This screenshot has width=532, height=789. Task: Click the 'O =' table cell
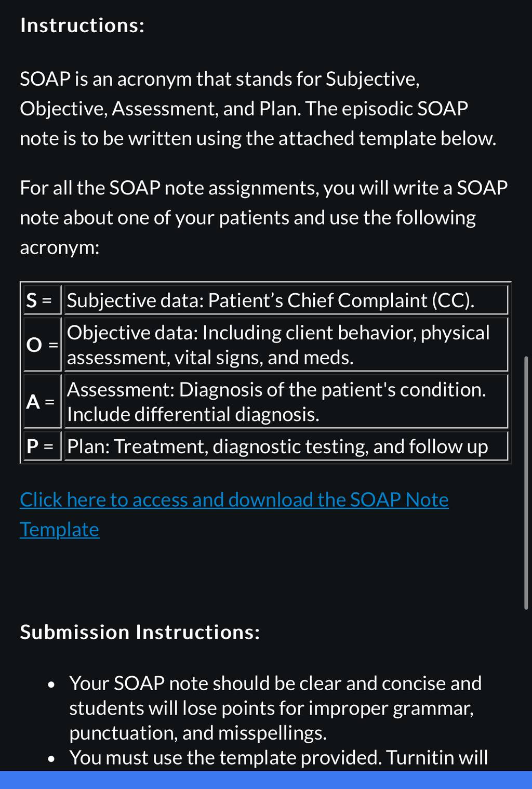[x=42, y=344]
